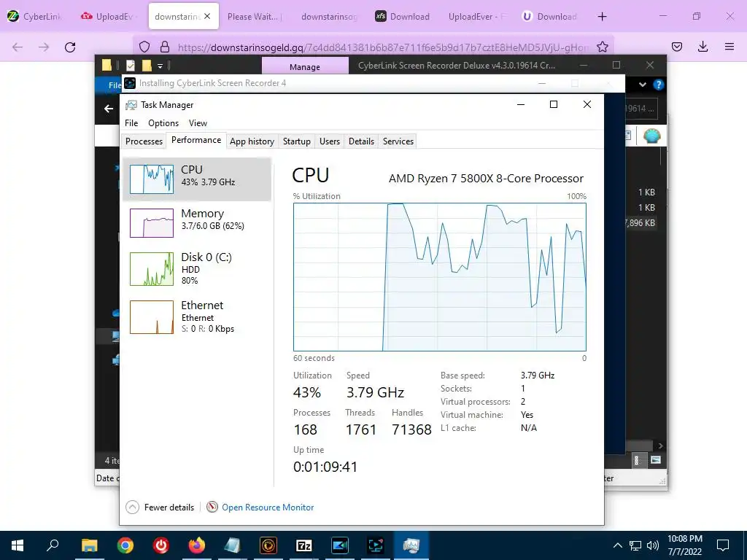Open Firefox from the taskbar

pos(197,545)
